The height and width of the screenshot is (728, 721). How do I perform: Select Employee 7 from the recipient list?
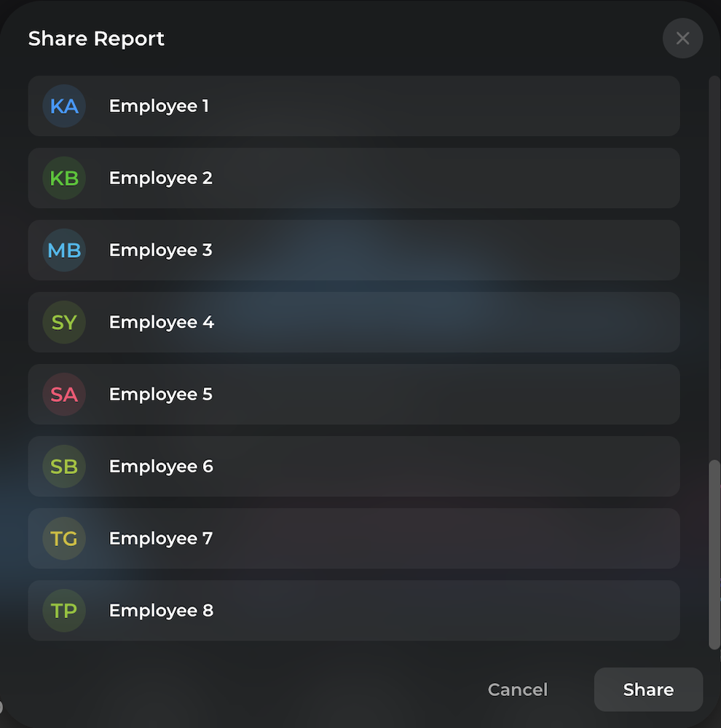pos(353,538)
